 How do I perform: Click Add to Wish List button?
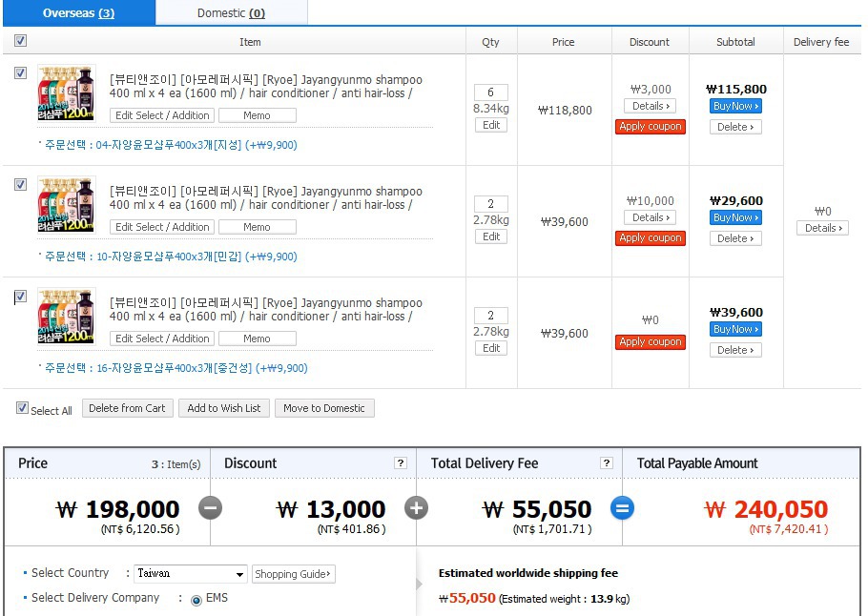coord(223,408)
